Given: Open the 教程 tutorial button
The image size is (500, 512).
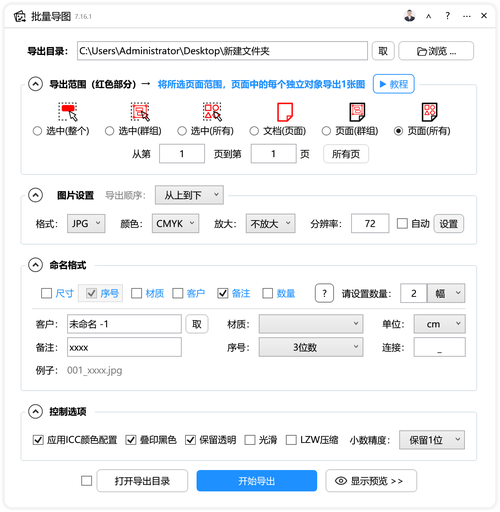Looking at the screenshot, I should (x=394, y=84).
